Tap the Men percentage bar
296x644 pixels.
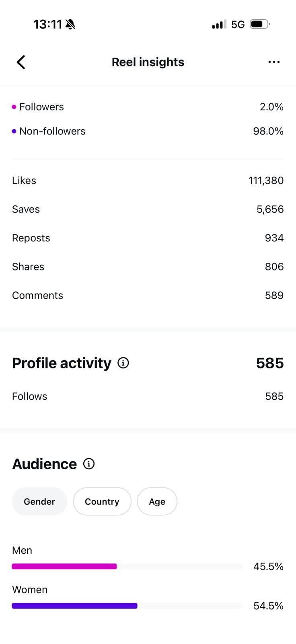tap(64, 566)
